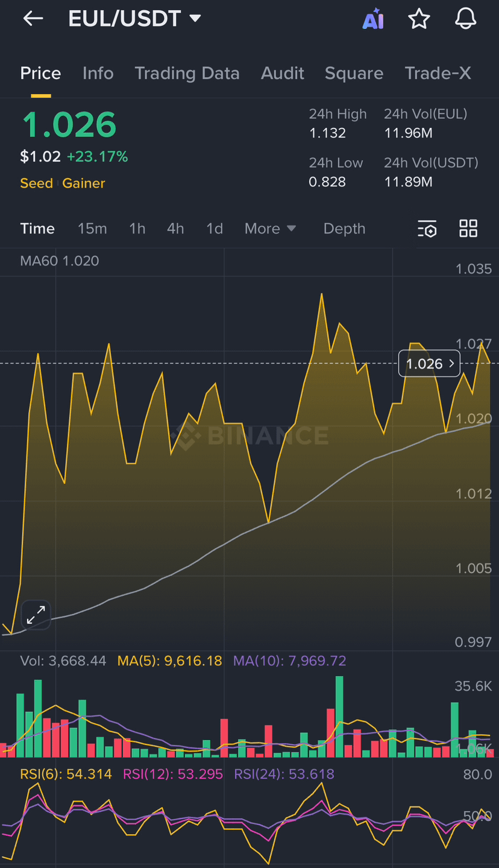Tap the MA(5): 9,616.18 volume label
This screenshot has height=868, width=499.
click(169, 661)
